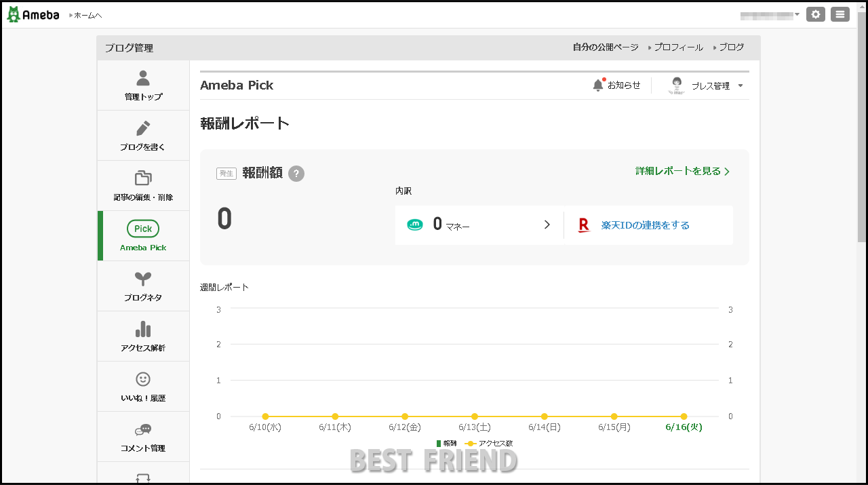Click the 6/16(火) chart data point
868x485 pixels.
[x=684, y=416]
